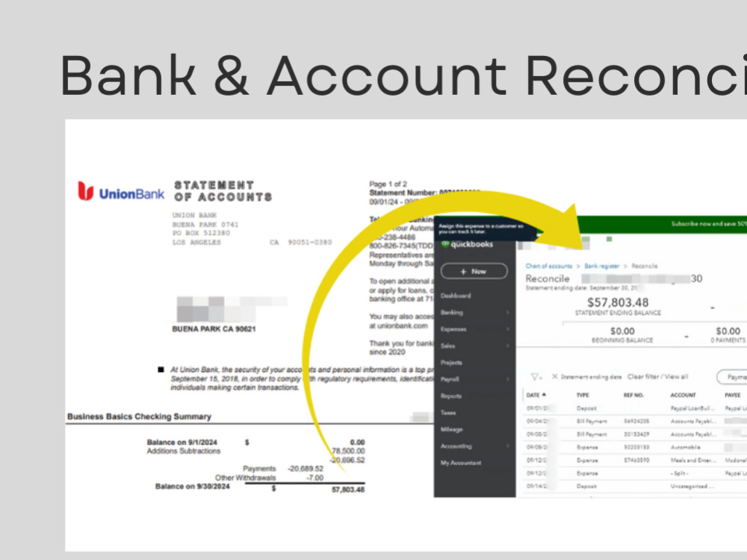Screen dimensions: 747x560
Task: Click the TYPE column header
Action: coord(583,395)
